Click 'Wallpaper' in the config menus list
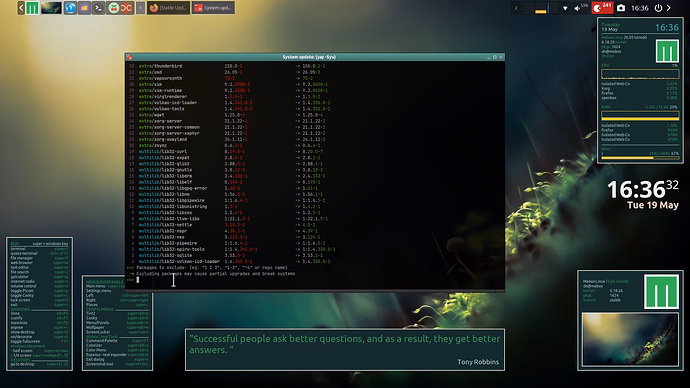Viewport: 690px width, 388px height. (x=95, y=327)
